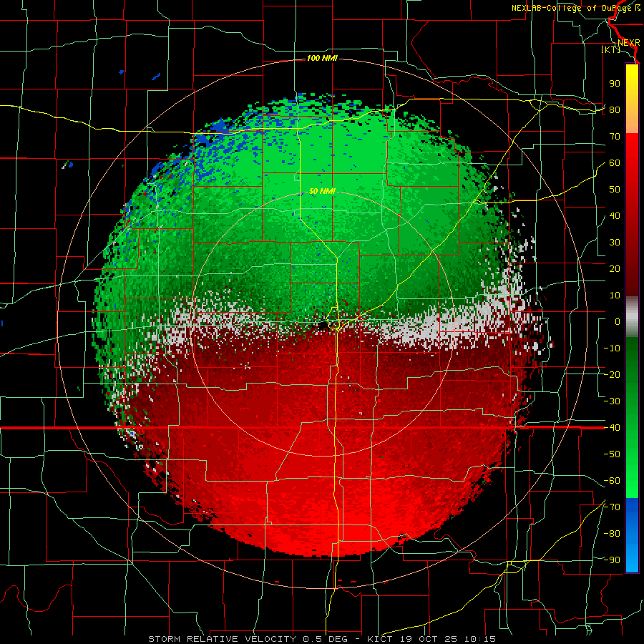Click the 10:15 timestamp in the caption

(x=480, y=639)
